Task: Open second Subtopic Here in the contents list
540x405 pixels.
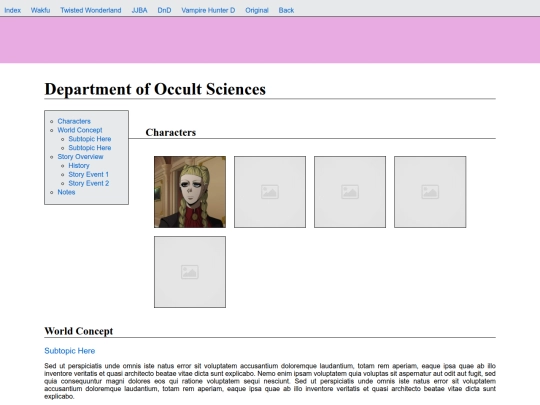Action: 90,148
